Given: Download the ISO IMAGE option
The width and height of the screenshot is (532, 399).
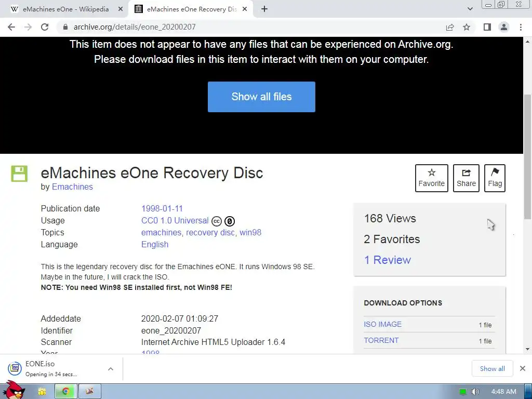Looking at the screenshot, I should pyautogui.click(x=383, y=324).
